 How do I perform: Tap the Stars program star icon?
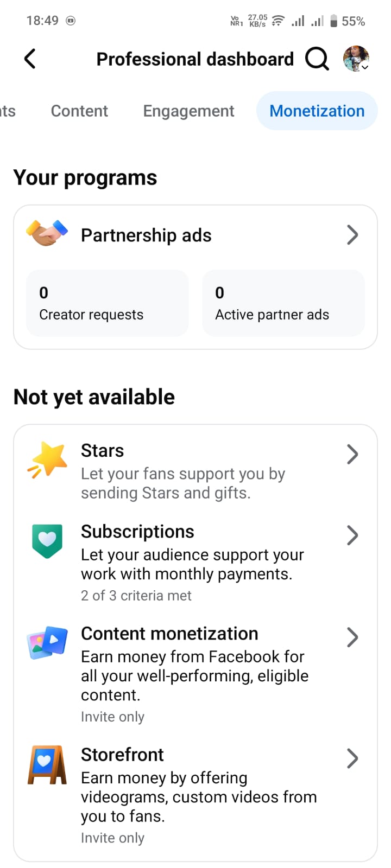pos(48,459)
